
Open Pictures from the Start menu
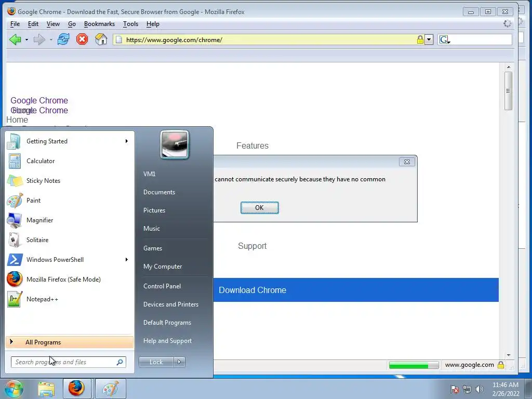click(x=154, y=210)
